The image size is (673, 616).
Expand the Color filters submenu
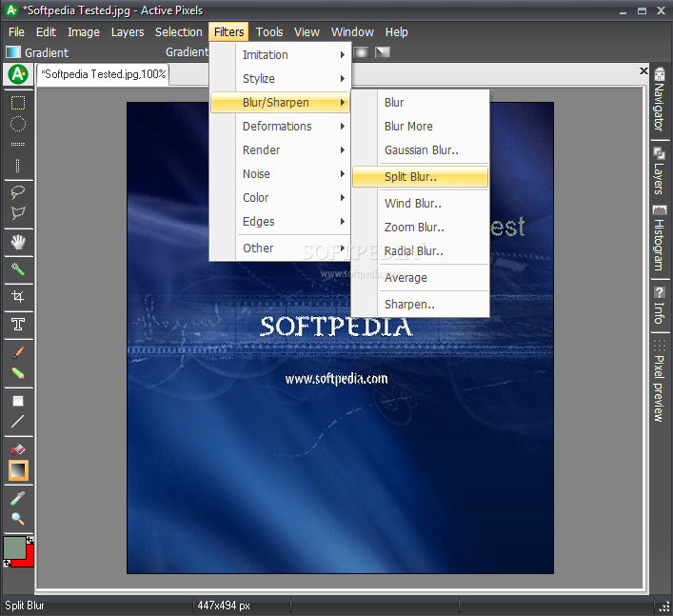[280, 198]
